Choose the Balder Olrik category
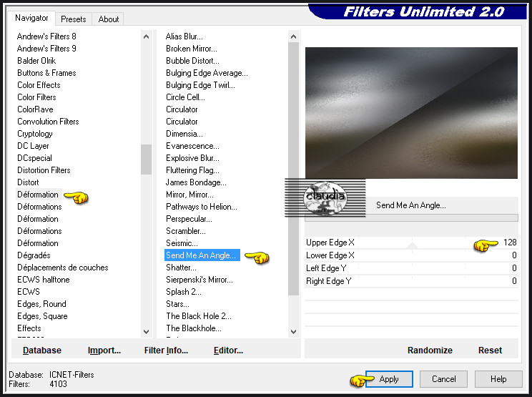Viewport: 532px width, 397px height. point(36,61)
